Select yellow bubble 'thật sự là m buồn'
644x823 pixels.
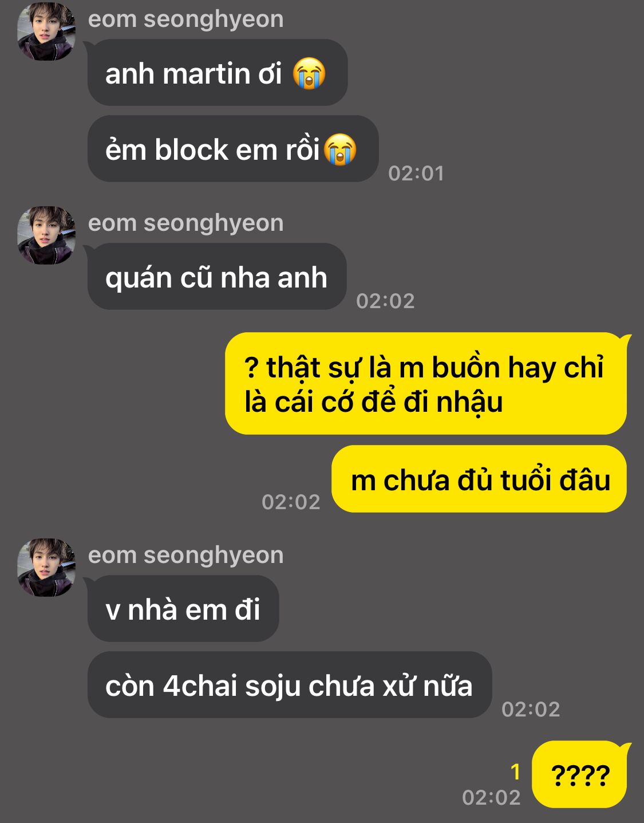pos(426,384)
